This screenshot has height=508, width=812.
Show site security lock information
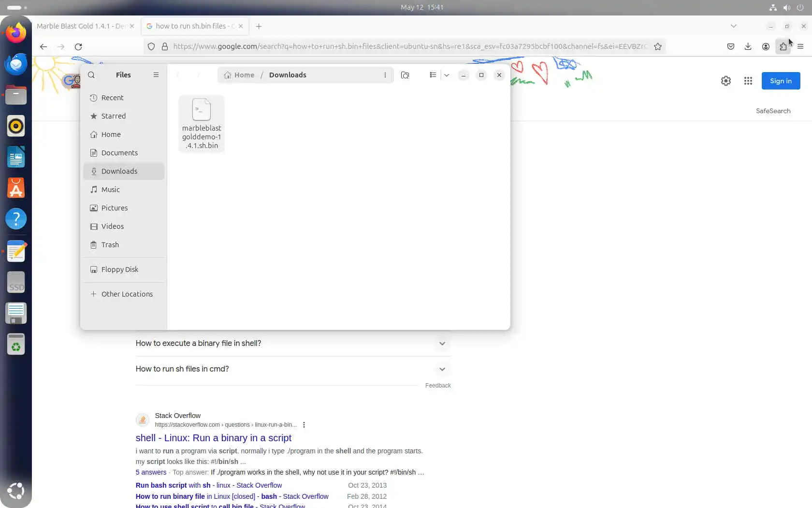coord(165,46)
